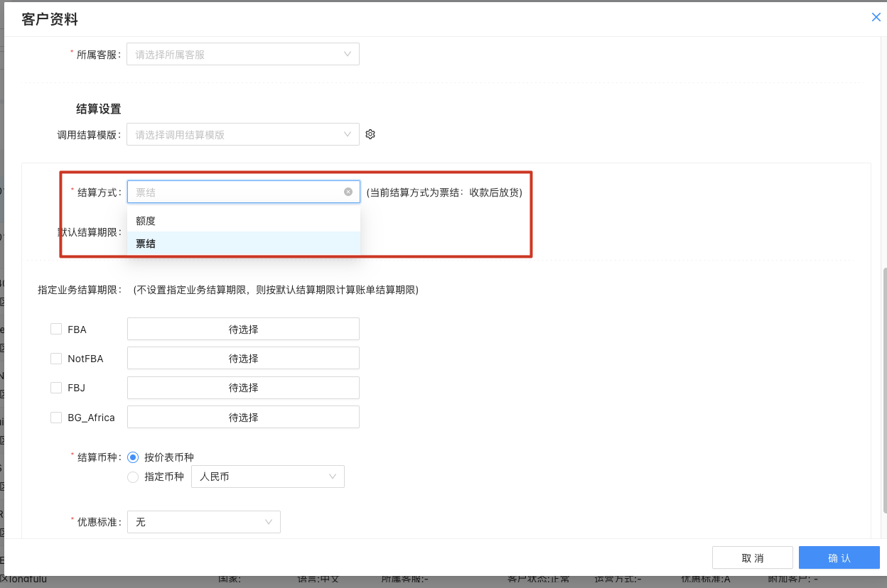Click the 确认 confirm button
The image size is (887, 588).
pyautogui.click(x=839, y=557)
